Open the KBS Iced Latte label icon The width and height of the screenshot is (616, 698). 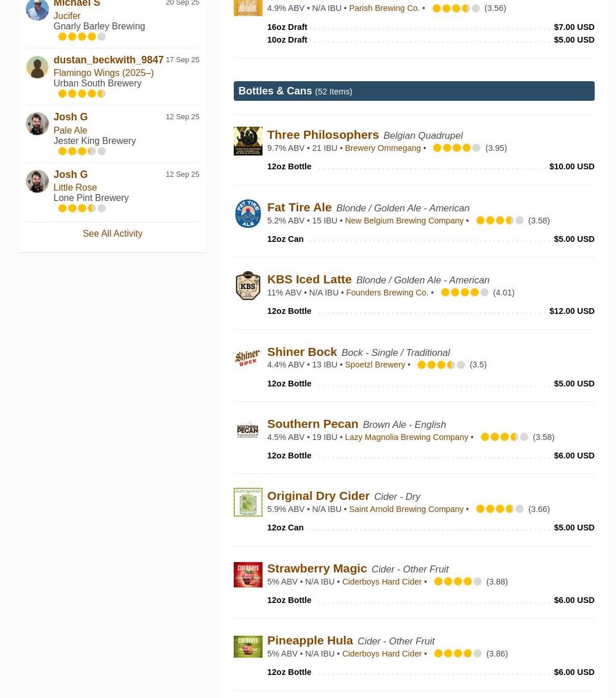[248, 286]
